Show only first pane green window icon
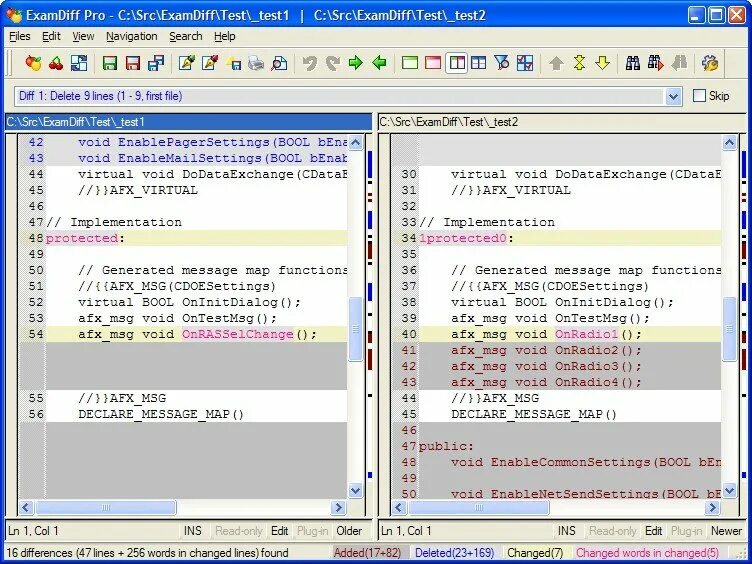This screenshot has width=752, height=564. (410, 63)
